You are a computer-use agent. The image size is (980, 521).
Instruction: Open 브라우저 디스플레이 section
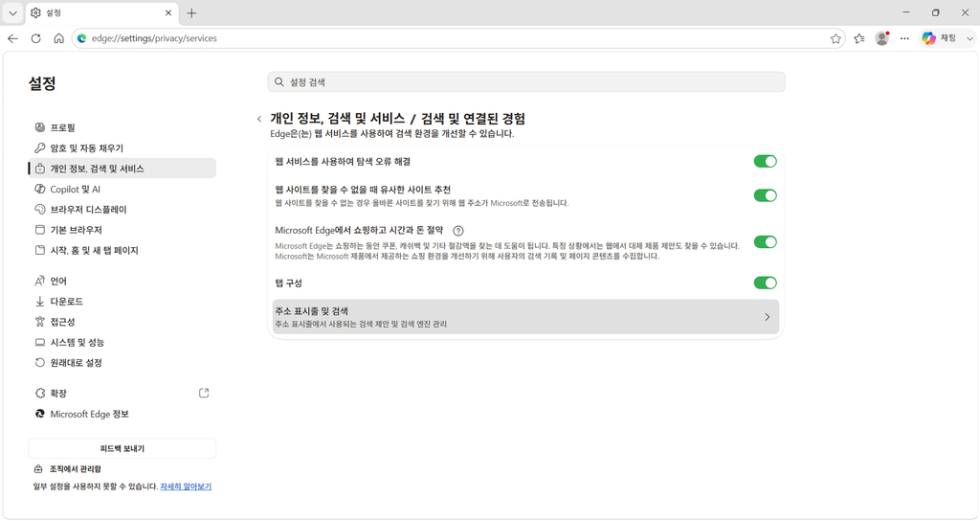click(122, 210)
